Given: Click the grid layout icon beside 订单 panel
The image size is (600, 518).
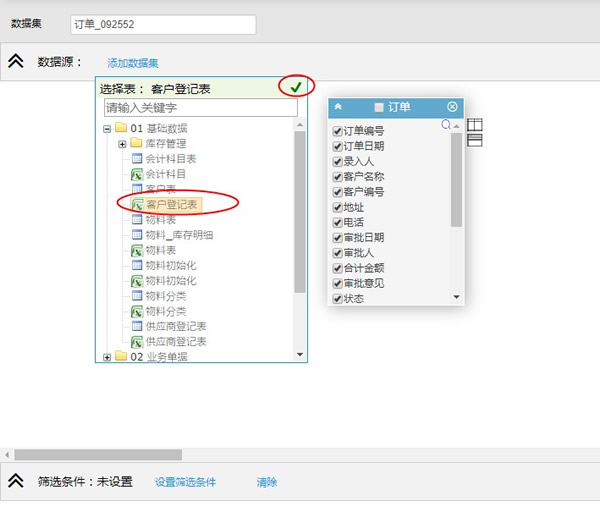Looking at the screenshot, I should pyautogui.click(x=475, y=125).
